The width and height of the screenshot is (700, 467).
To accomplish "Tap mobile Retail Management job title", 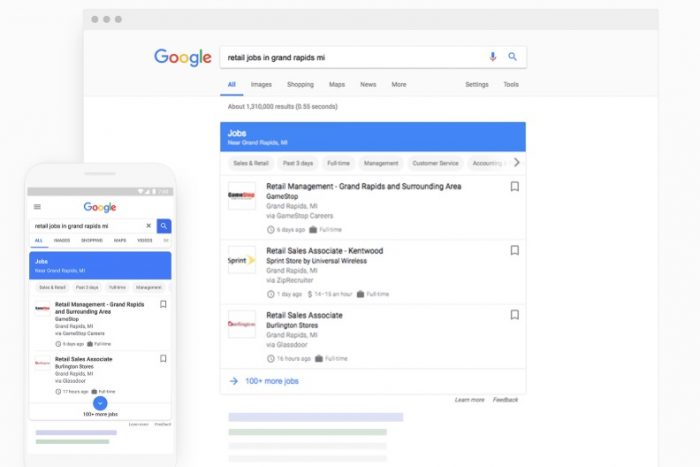I will click(100, 308).
